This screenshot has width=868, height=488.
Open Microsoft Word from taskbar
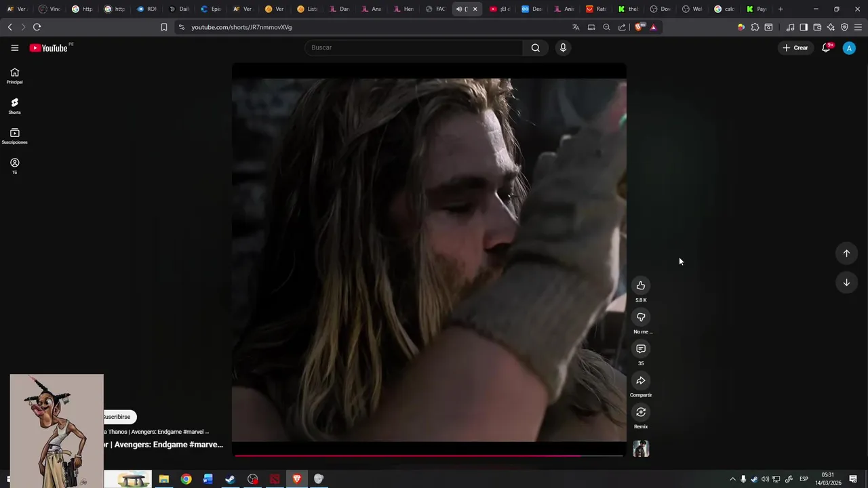pyautogui.click(x=208, y=479)
